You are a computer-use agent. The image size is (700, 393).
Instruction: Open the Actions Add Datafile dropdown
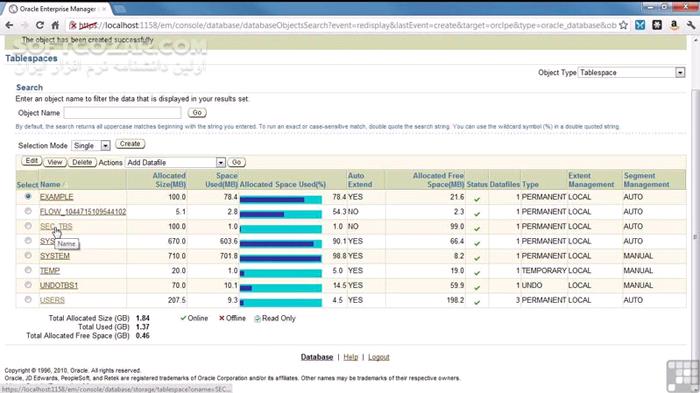click(175, 163)
